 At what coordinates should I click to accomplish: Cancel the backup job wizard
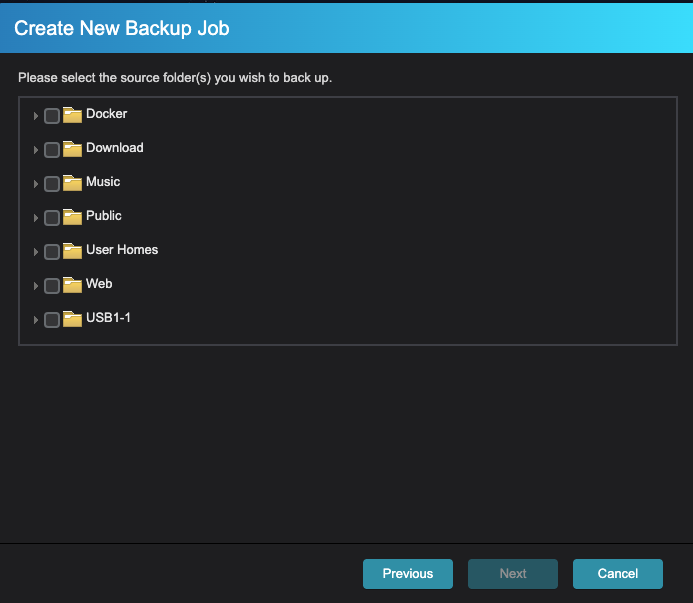coord(617,573)
